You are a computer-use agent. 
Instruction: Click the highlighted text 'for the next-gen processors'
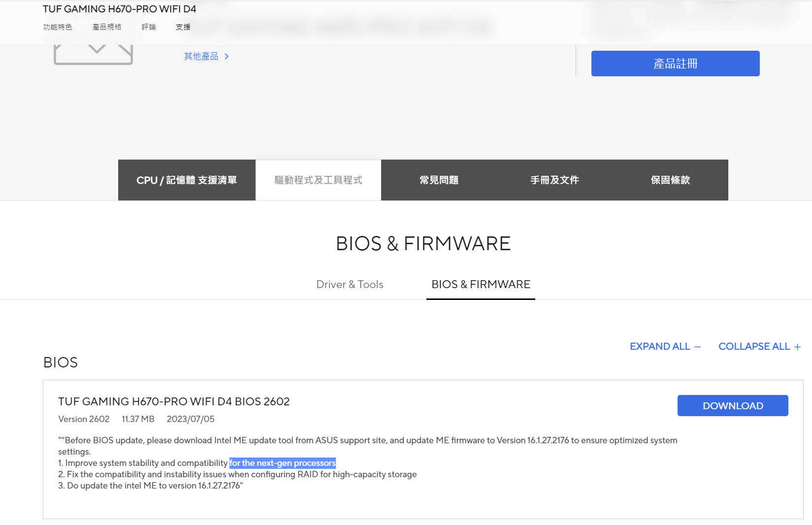click(283, 463)
